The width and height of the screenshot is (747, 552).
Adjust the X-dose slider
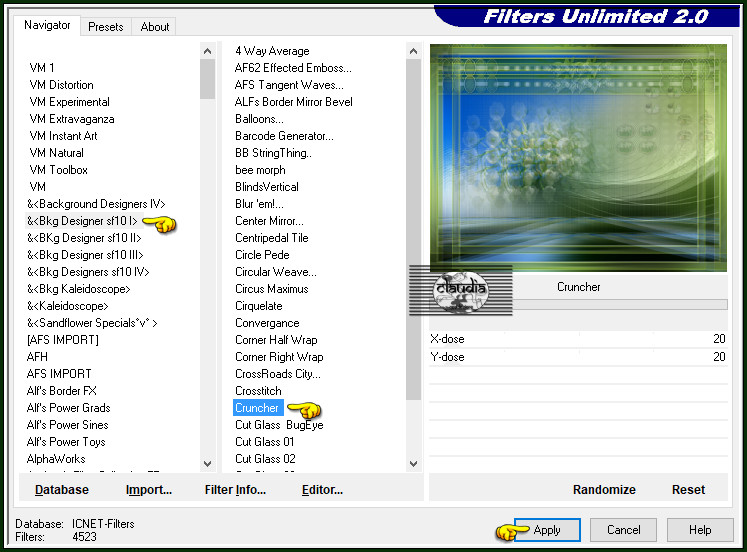tap(578, 339)
